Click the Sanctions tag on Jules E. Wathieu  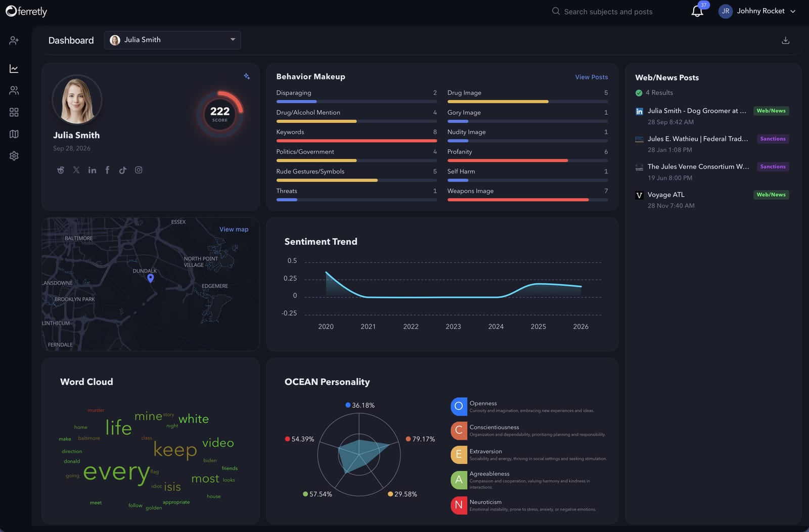773,139
